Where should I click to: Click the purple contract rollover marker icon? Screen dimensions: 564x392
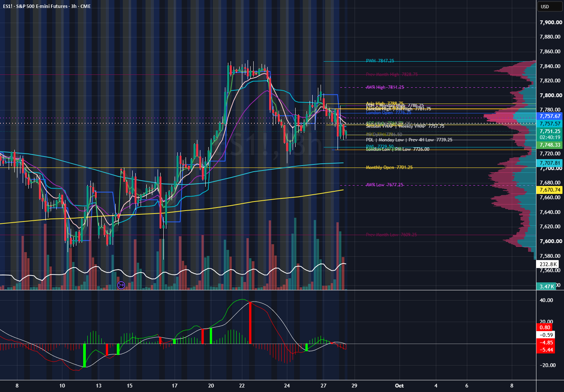tap(121, 285)
